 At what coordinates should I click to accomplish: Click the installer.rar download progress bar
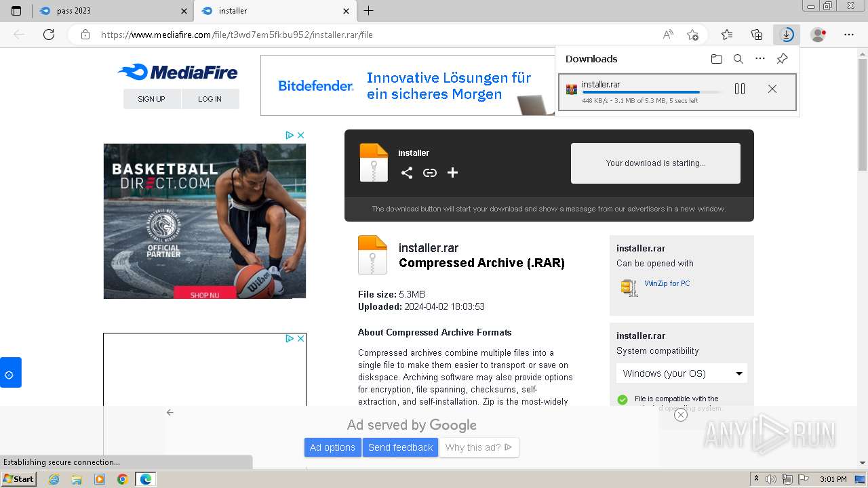pyautogui.click(x=652, y=92)
